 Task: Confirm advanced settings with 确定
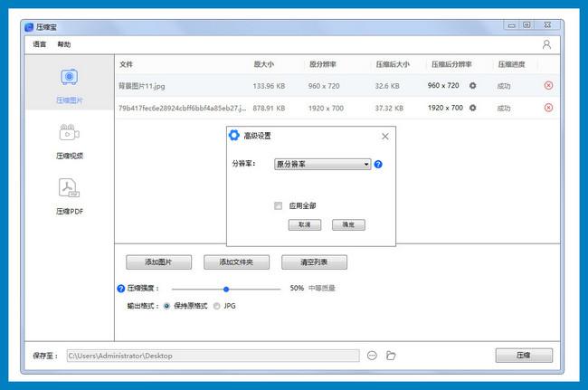click(x=348, y=224)
